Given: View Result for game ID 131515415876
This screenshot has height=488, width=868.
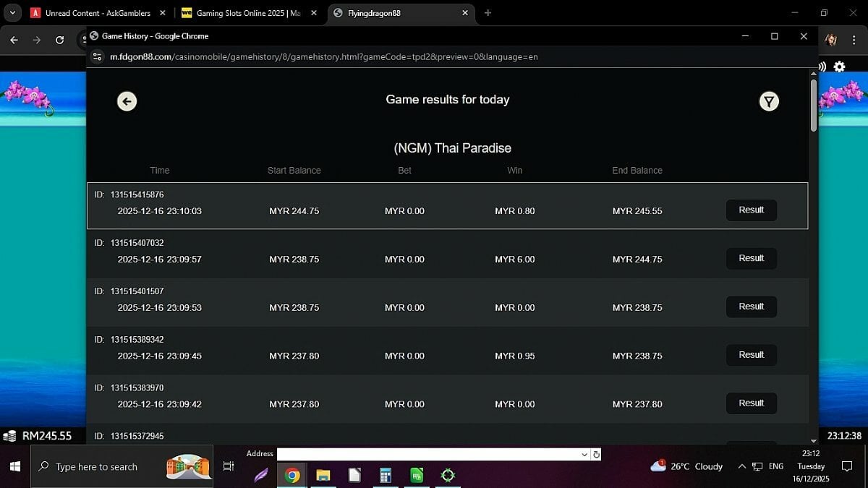Looking at the screenshot, I should [751, 210].
